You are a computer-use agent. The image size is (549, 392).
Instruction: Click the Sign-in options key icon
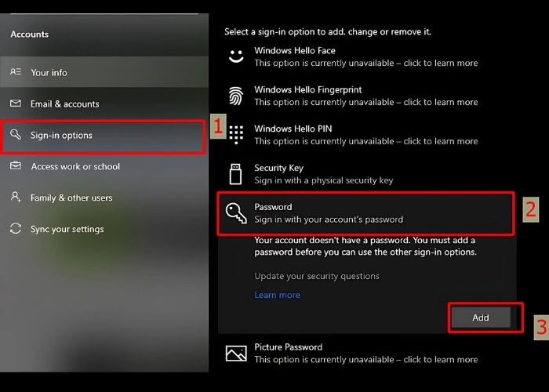click(16, 135)
